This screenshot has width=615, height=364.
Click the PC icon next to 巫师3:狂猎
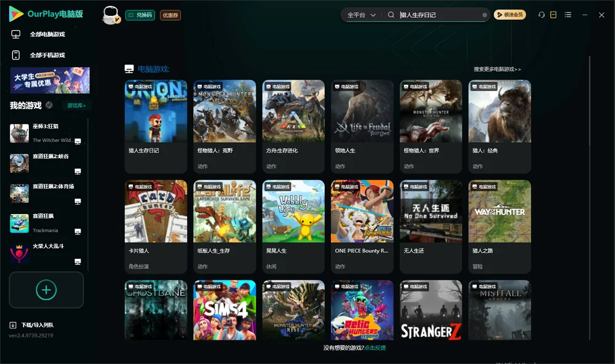pyautogui.click(x=77, y=141)
